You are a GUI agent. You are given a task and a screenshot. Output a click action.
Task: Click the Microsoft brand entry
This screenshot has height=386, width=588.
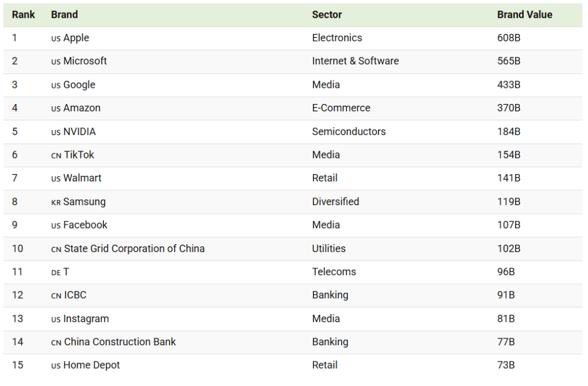click(85, 61)
